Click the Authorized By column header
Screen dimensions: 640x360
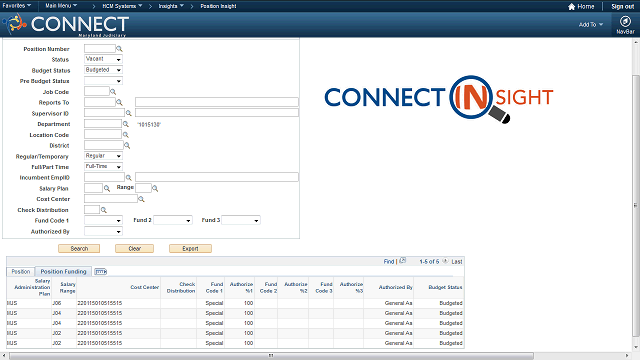point(395,287)
